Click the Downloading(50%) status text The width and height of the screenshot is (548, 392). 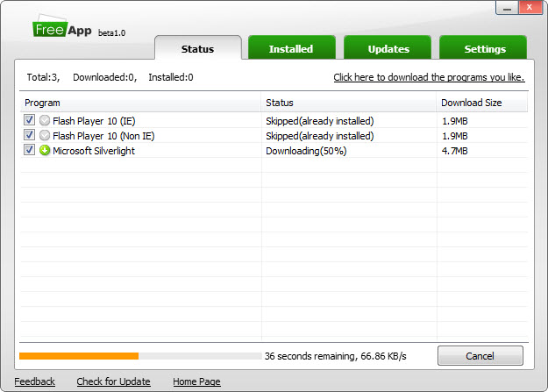point(306,151)
